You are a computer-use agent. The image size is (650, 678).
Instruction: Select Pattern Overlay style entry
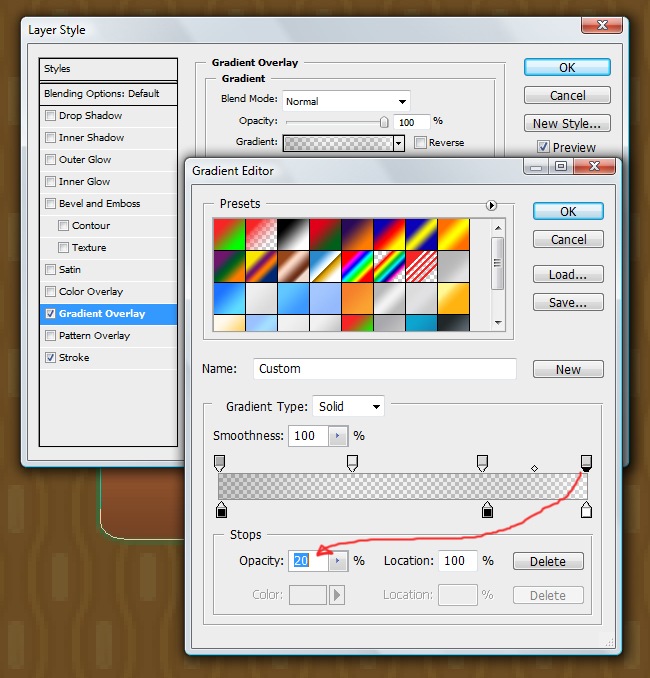click(94, 336)
